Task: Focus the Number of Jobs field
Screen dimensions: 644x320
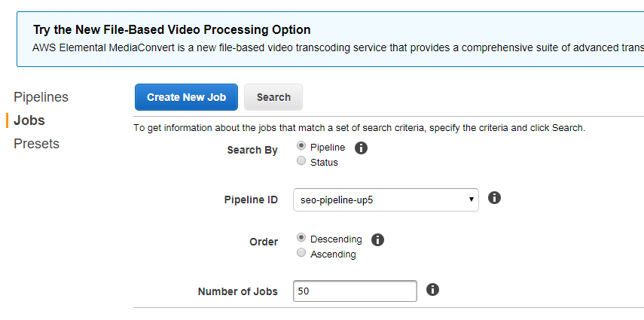Action: pyautogui.click(x=355, y=291)
